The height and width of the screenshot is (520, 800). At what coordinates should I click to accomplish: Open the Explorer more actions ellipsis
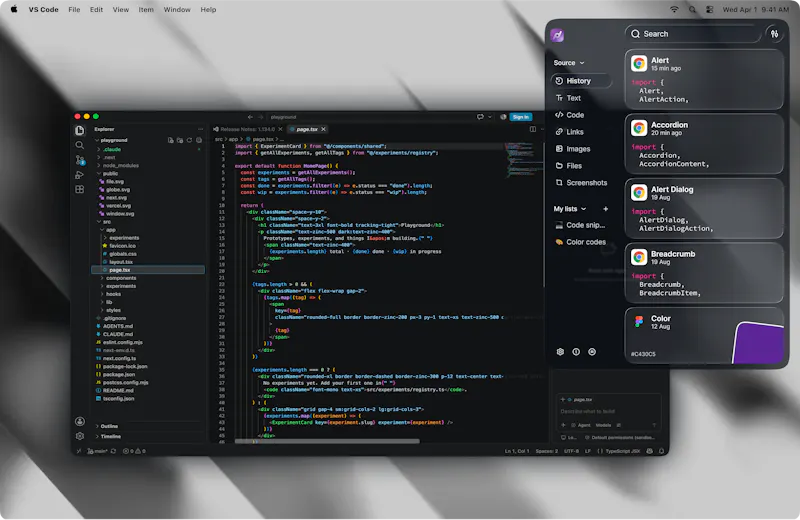click(x=201, y=129)
